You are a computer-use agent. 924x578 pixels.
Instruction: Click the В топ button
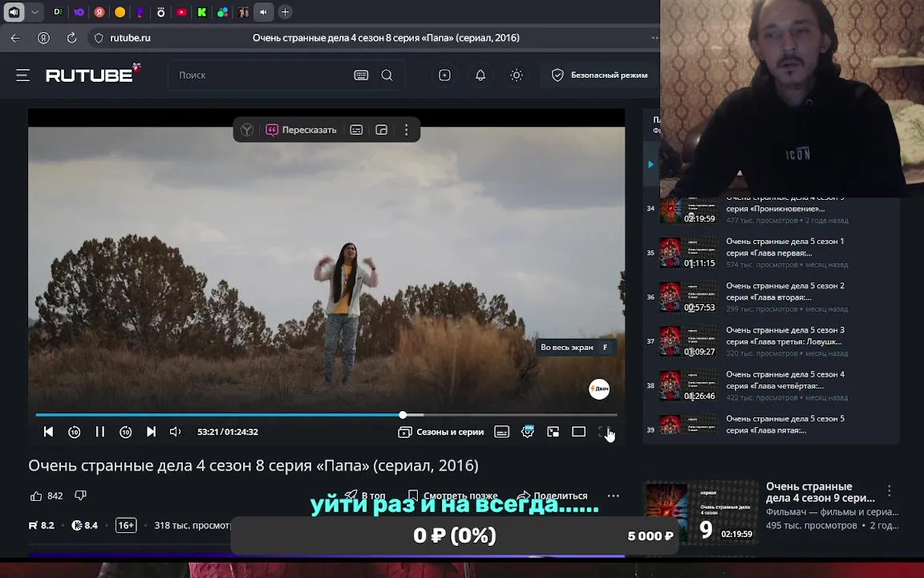[x=365, y=495]
